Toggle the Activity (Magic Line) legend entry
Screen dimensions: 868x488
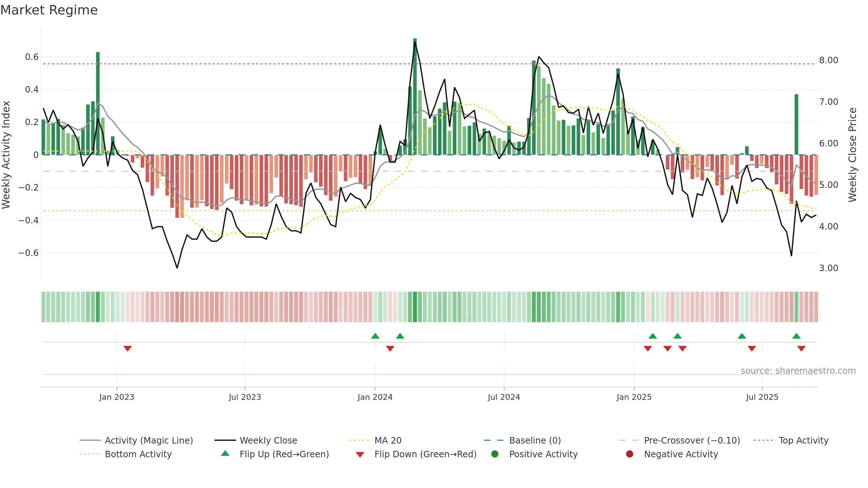click(x=136, y=440)
